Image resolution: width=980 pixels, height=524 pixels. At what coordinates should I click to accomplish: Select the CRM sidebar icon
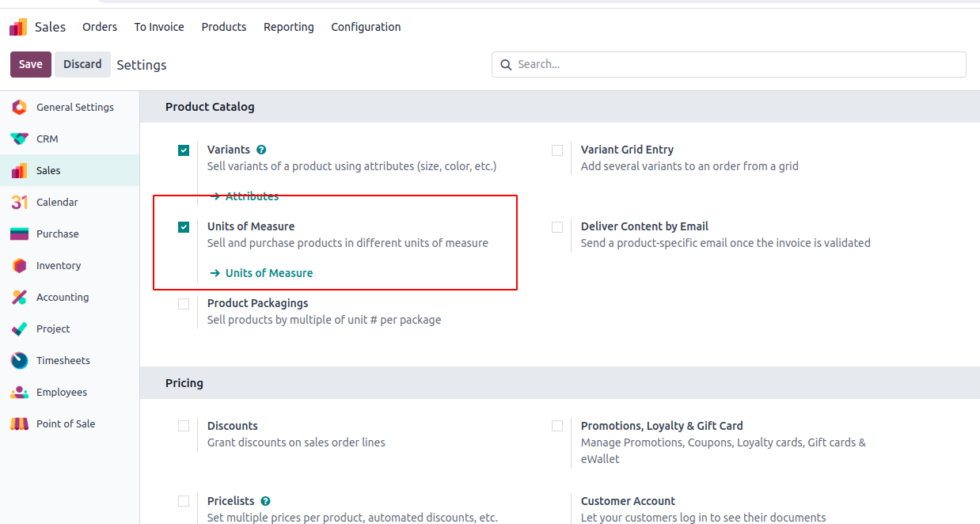pos(20,139)
